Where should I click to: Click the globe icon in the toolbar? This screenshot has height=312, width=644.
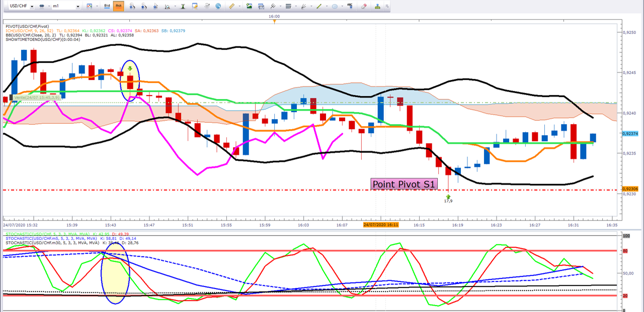tap(218, 6)
